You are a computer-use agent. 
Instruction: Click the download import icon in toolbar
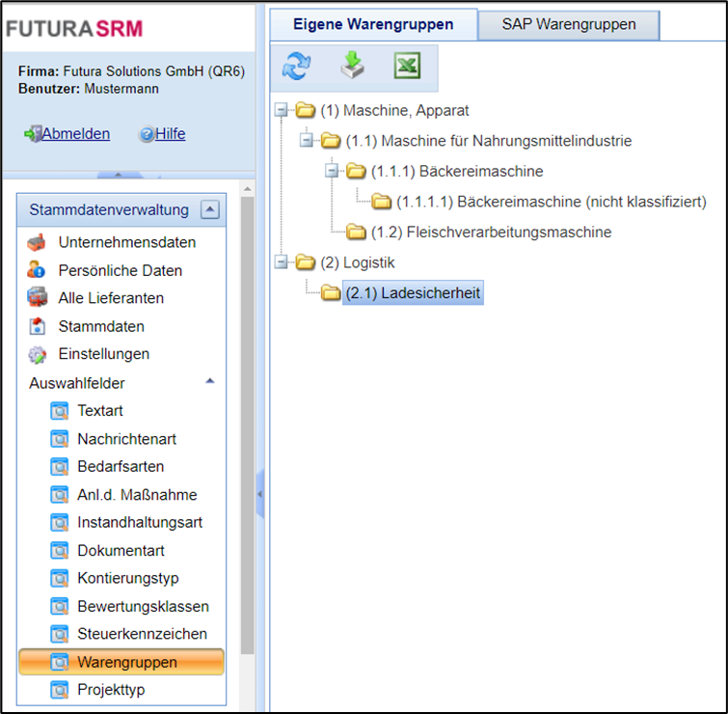pyautogui.click(x=352, y=68)
